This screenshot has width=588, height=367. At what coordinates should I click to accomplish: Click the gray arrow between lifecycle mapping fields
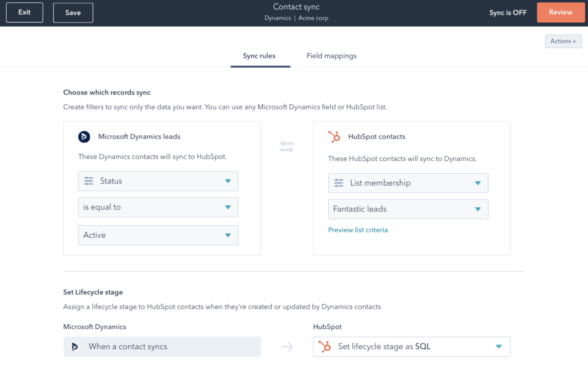[x=287, y=347]
